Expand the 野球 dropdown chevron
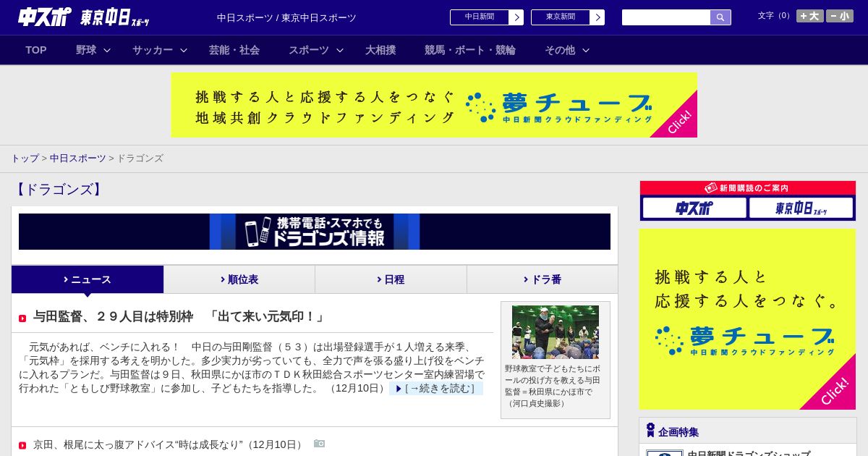Screen dimensions: 868x456 tap(107, 50)
